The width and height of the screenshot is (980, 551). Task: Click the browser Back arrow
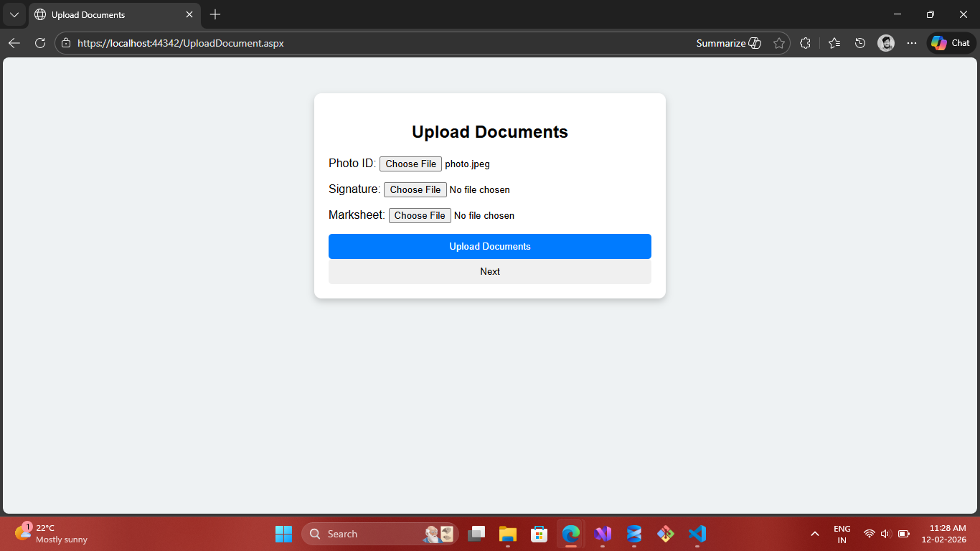(14, 43)
